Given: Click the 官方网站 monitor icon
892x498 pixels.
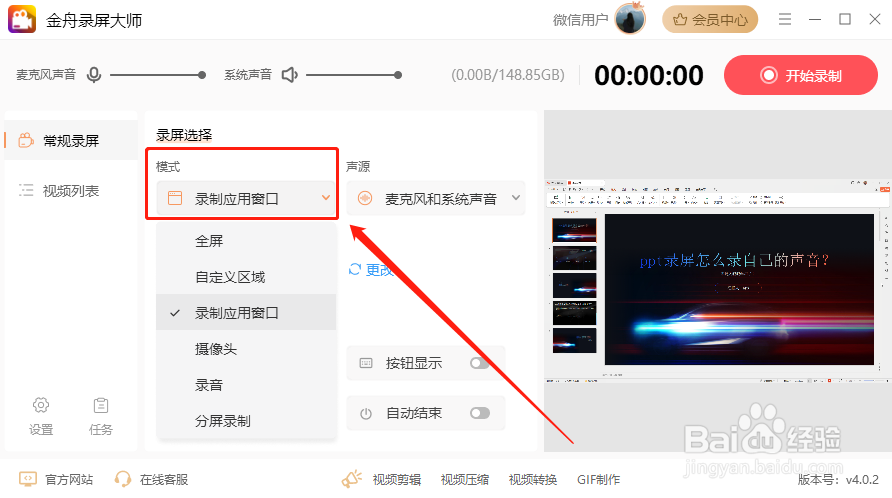Looking at the screenshot, I should point(28,479).
